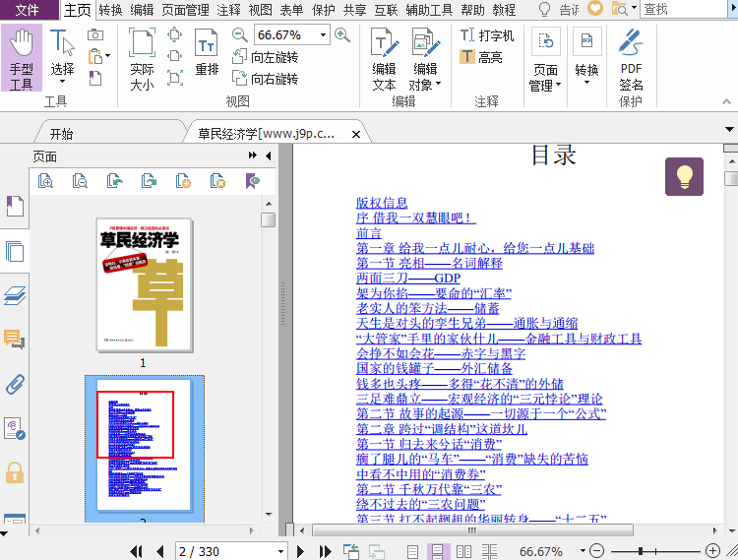Click inside the Find (查找) search field
The width and height of the screenshot is (738, 560).
point(684,9)
